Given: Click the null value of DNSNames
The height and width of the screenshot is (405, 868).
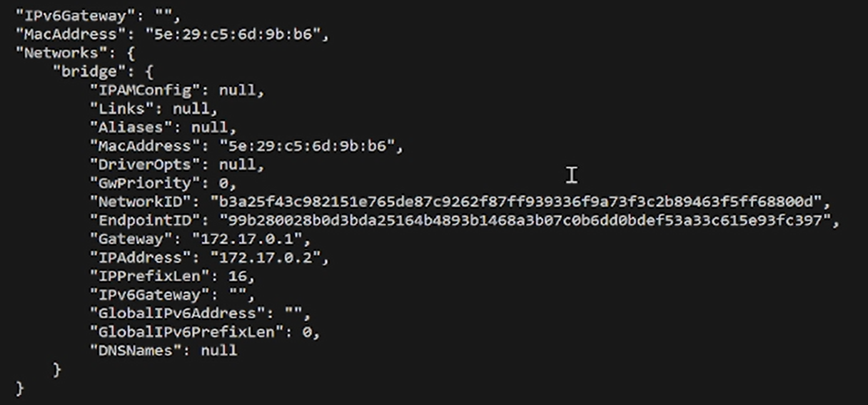Looking at the screenshot, I should click(218, 350).
